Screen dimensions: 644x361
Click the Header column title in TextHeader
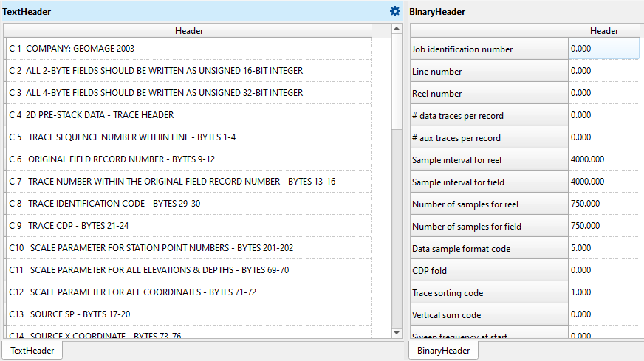tap(189, 31)
